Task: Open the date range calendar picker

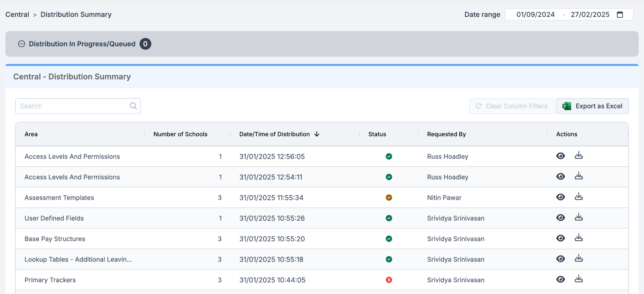Action: (x=620, y=14)
